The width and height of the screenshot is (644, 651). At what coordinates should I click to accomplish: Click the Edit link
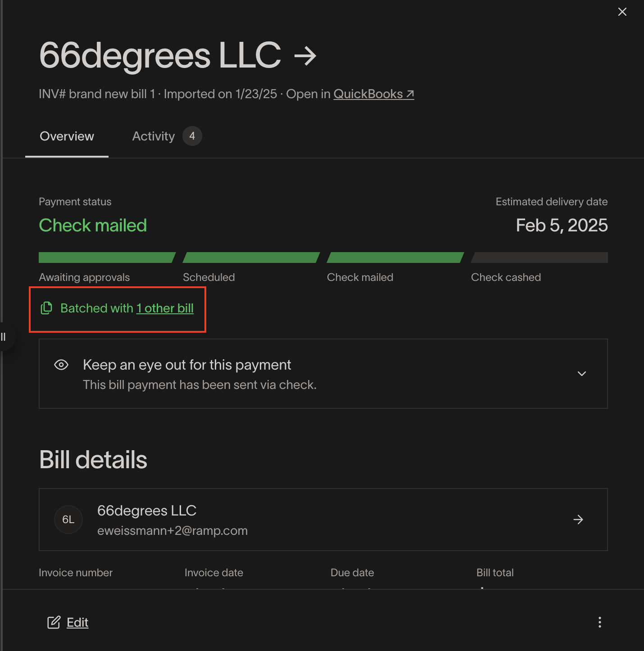click(x=77, y=622)
